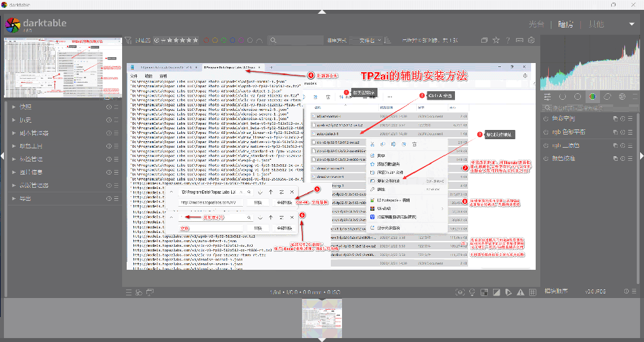644x342 pixels.
Task: Toggle the guides grid overlay icon
Action: pyautogui.click(x=532, y=292)
